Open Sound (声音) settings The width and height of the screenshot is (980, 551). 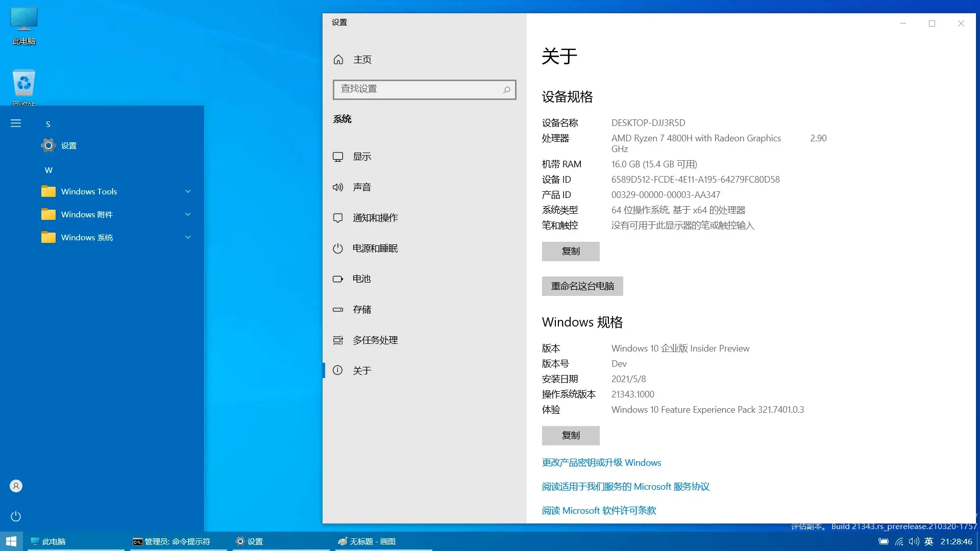pos(424,187)
